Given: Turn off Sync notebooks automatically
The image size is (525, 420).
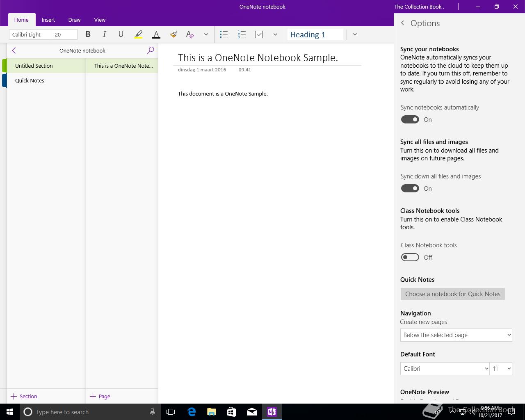Looking at the screenshot, I should 410,119.
